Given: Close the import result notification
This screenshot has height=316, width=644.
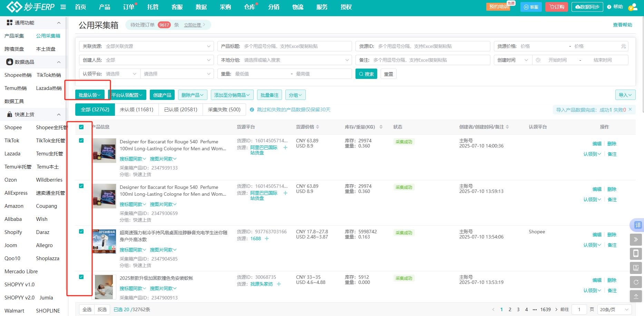Looking at the screenshot, I should 630,110.
